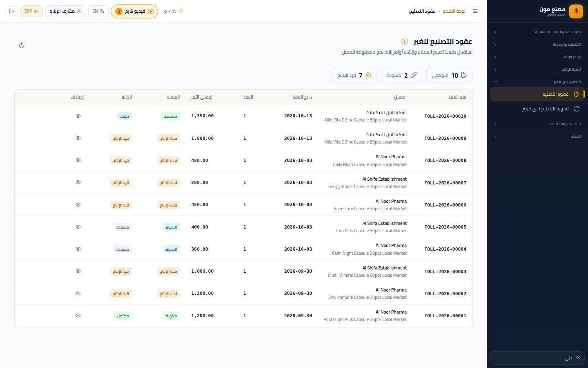View contract TOLL-2026-00004 via eye icon
This screenshot has height=368, width=588.
click(x=78, y=249)
